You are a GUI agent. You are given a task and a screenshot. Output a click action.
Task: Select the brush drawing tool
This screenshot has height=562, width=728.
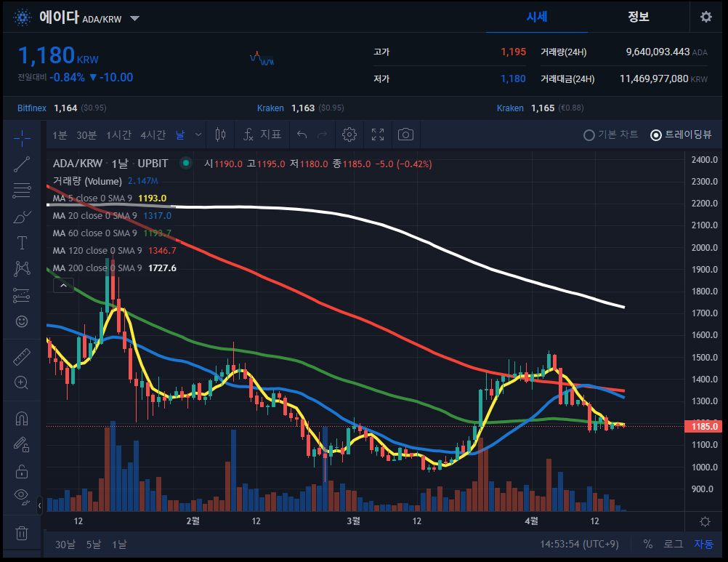coord(22,217)
